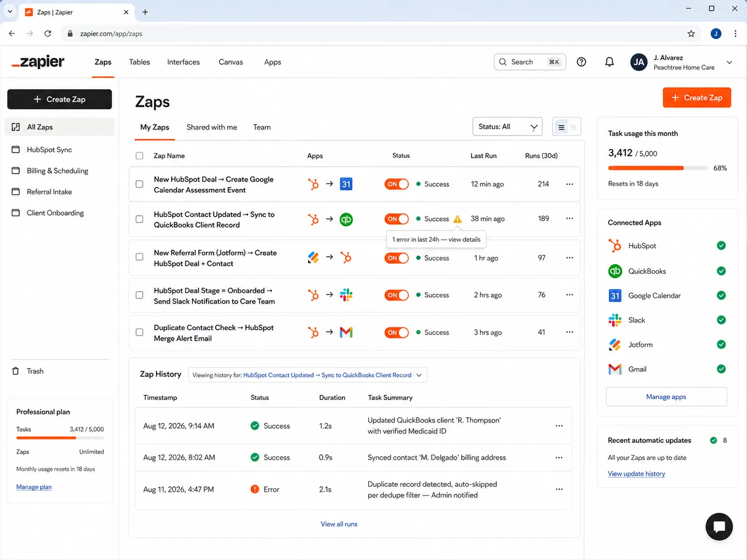747x560 pixels.
Task: Bookmark this page with the star icon
Action: (x=691, y=34)
